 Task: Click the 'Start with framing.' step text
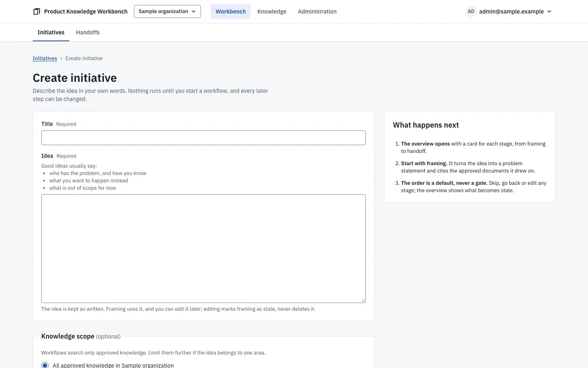click(424, 163)
